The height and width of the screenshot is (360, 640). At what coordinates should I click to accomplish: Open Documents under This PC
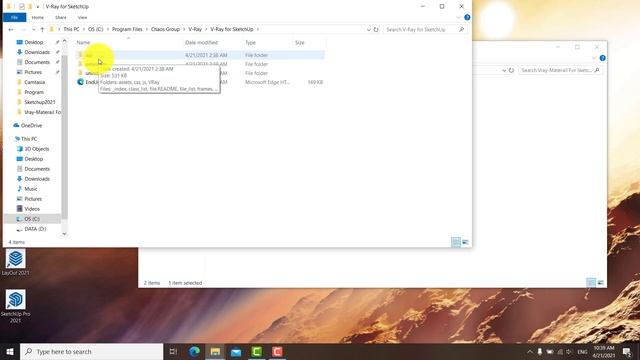37,169
